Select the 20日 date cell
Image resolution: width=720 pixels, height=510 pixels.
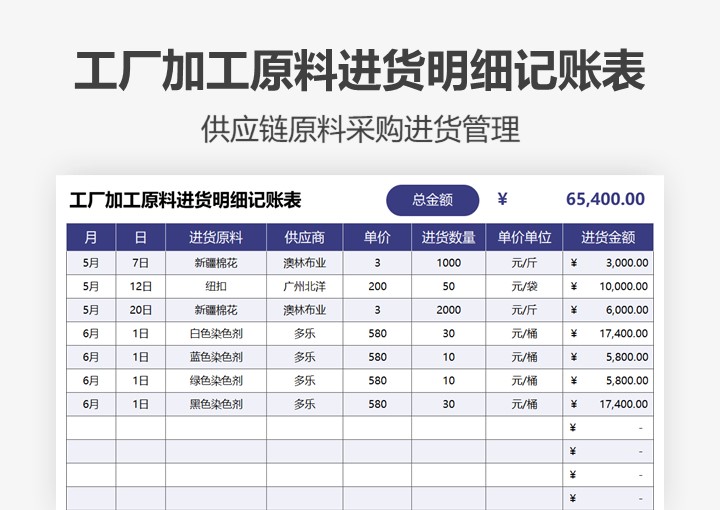(141, 310)
